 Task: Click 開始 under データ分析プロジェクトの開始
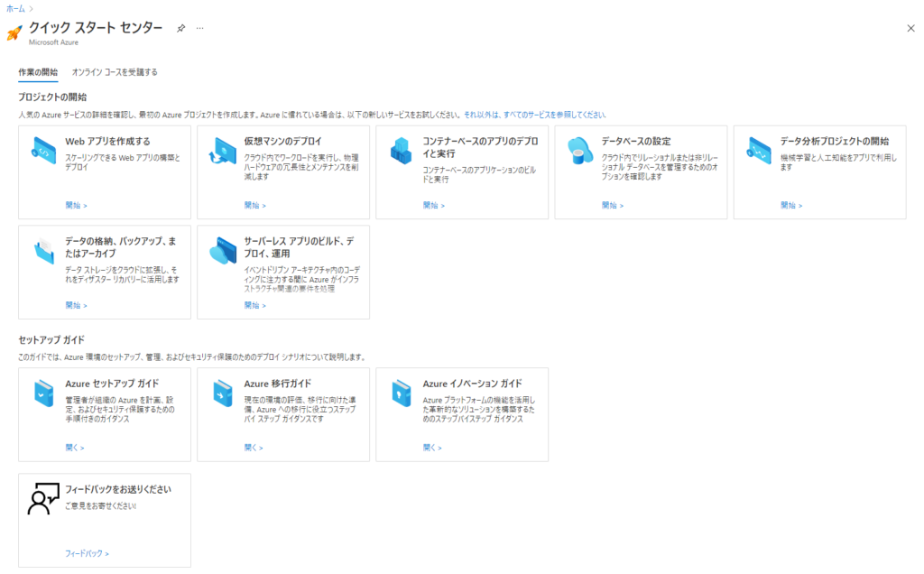(791, 205)
